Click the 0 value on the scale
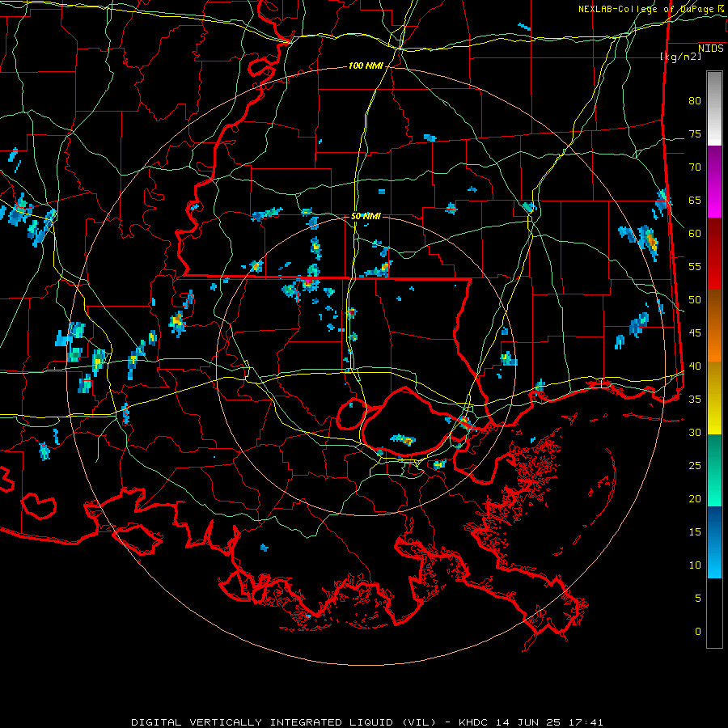The image size is (728, 728). (698, 632)
